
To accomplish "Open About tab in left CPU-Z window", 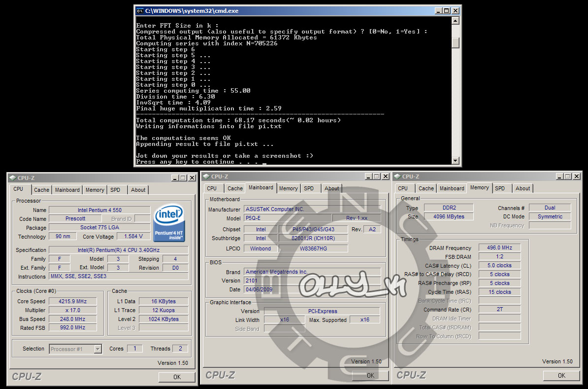I will (138, 190).
